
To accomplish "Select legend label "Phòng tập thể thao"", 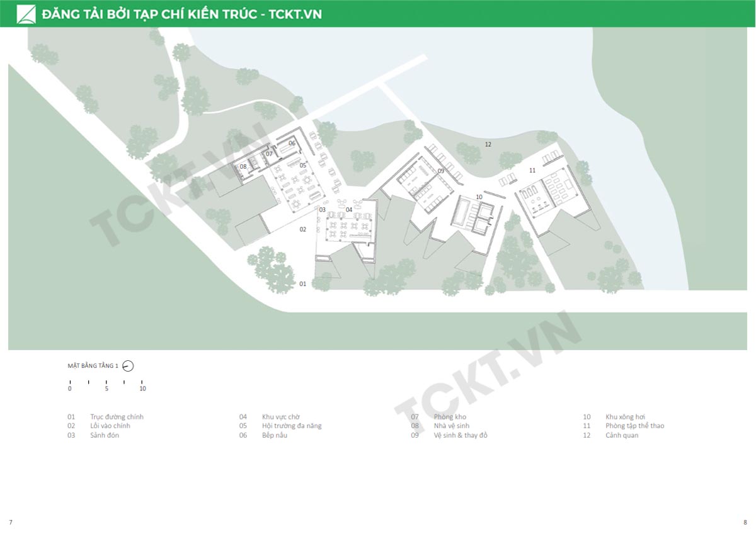I will point(635,426).
